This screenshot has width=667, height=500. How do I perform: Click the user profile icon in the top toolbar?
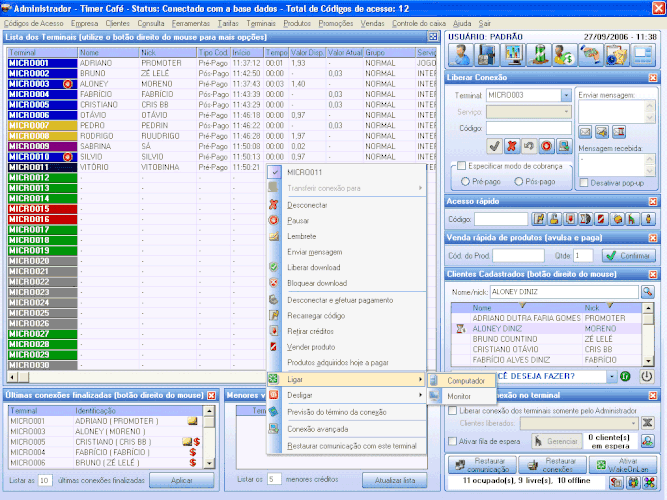[461, 55]
